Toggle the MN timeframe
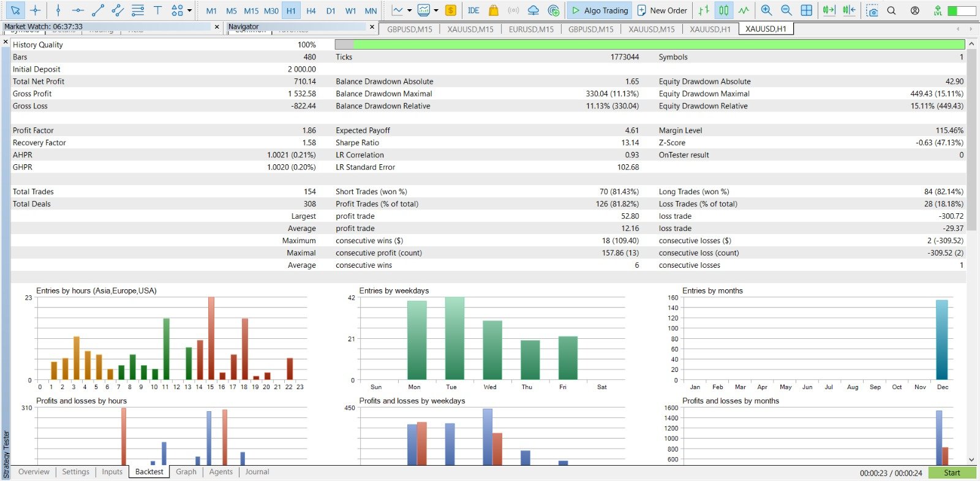The height and width of the screenshot is (481, 980). [x=371, y=11]
